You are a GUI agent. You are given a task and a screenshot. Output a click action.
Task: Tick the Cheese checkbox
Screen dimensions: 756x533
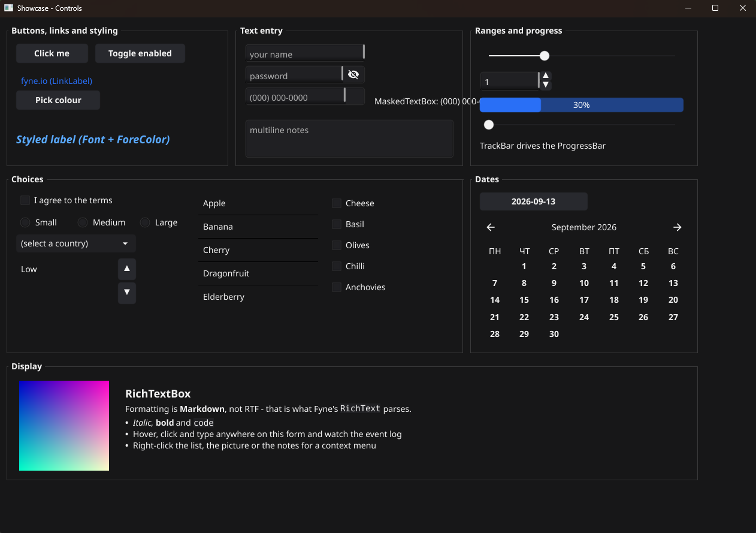point(337,203)
